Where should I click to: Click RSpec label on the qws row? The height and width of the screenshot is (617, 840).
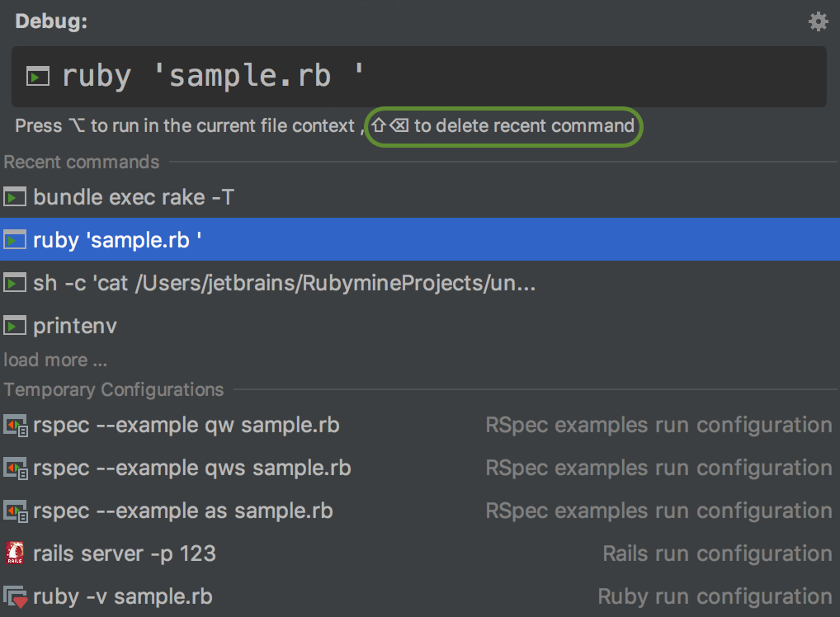click(659, 468)
